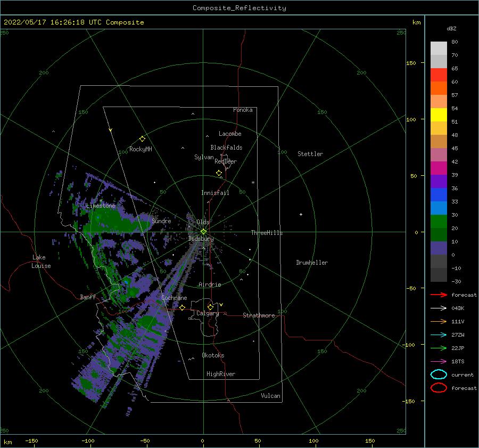The width and height of the screenshot is (479, 448).
Task: Click the Lacombe town label
Action: coord(230,134)
